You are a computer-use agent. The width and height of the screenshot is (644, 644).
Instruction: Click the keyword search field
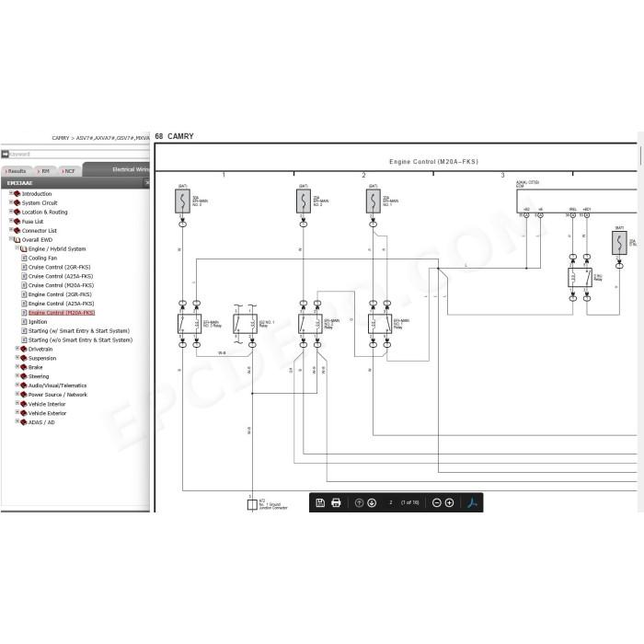tap(79, 155)
